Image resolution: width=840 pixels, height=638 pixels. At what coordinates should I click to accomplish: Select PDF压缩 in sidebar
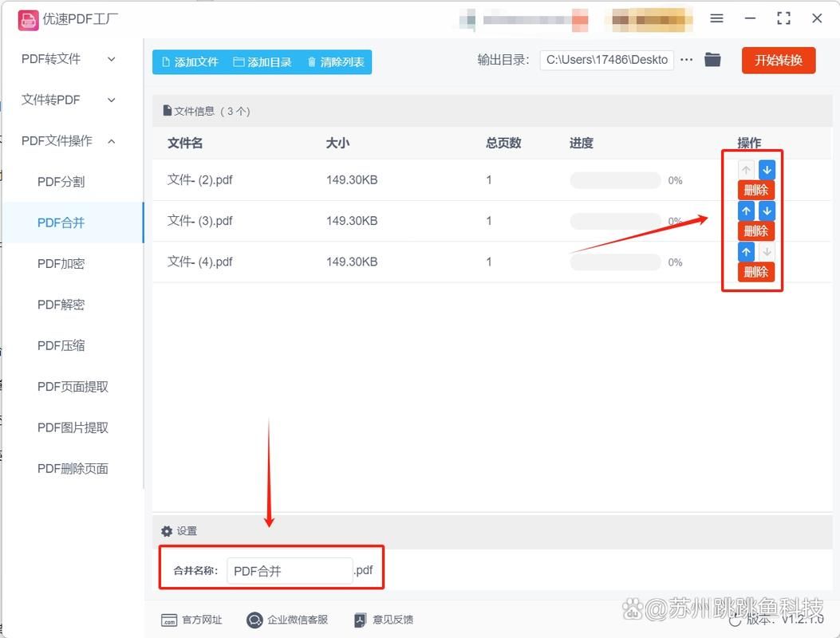pyautogui.click(x=61, y=345)
